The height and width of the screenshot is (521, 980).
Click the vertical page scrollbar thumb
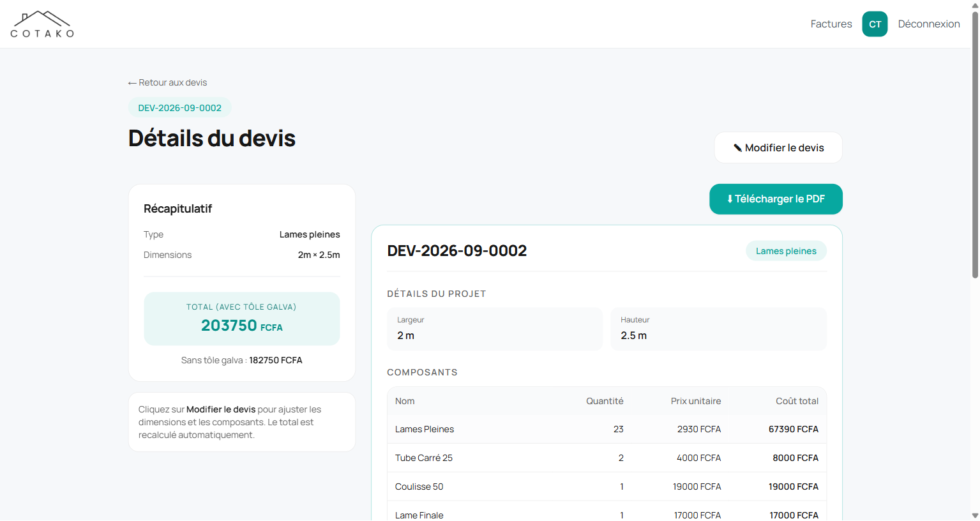[x=975, y=144]
